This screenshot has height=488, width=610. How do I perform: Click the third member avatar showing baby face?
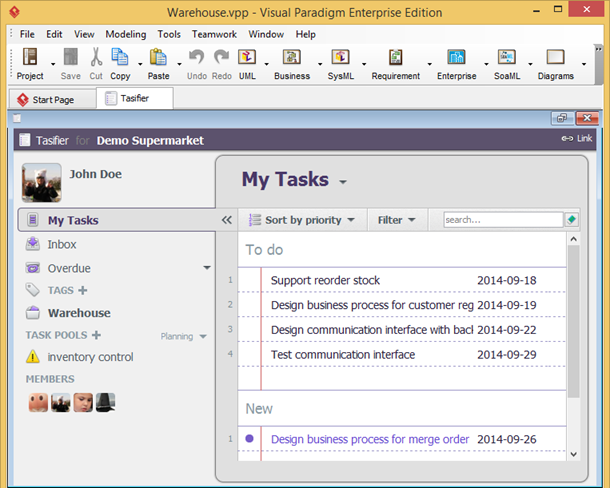83,402
